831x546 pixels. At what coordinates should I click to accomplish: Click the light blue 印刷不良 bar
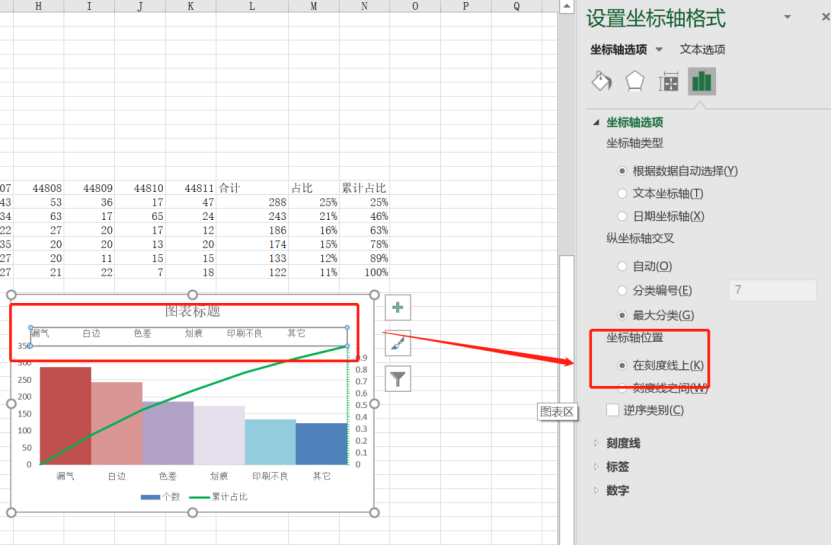(270, 442)
